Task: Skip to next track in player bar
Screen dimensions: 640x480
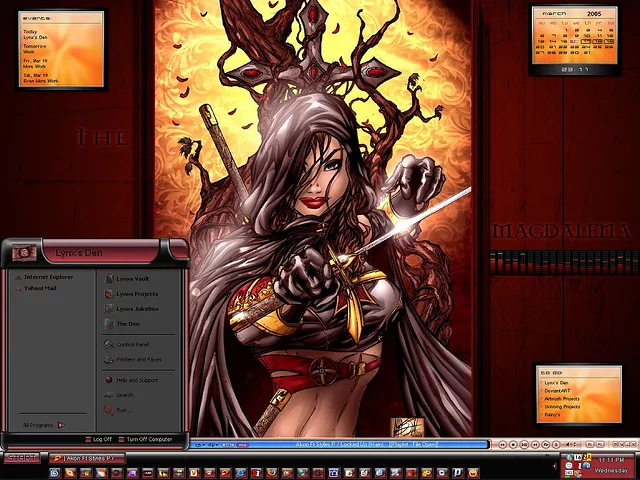Action: pyautogui.click(x=535, y=444)
